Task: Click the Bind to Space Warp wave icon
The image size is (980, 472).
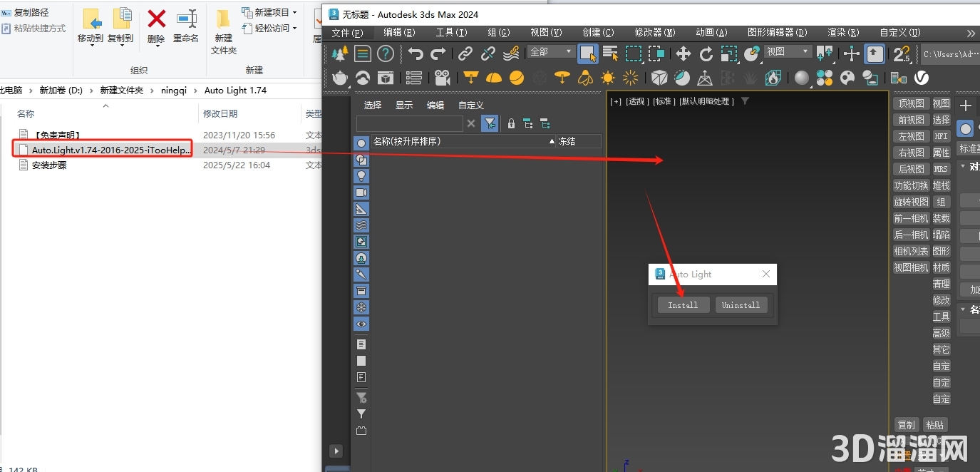Action: coord(511,53)
